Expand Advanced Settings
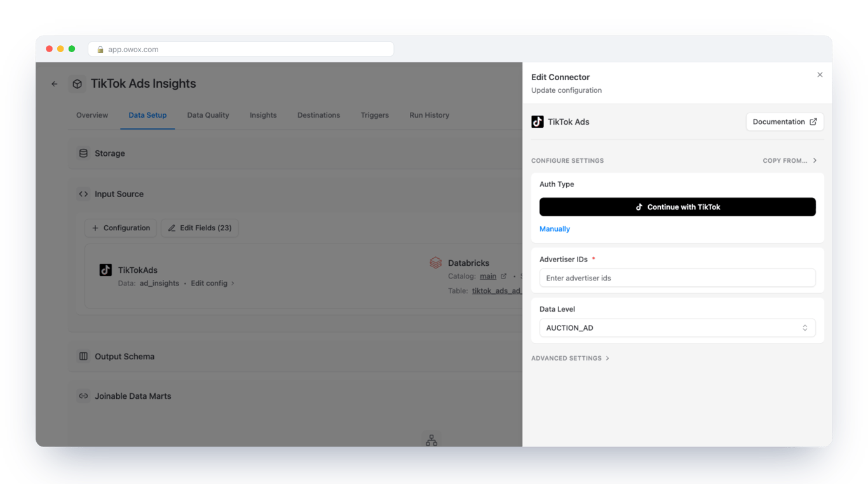 coord(570,359)
